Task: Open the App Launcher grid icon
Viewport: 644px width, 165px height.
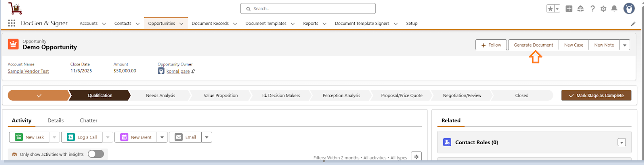Action: [12, 23]
